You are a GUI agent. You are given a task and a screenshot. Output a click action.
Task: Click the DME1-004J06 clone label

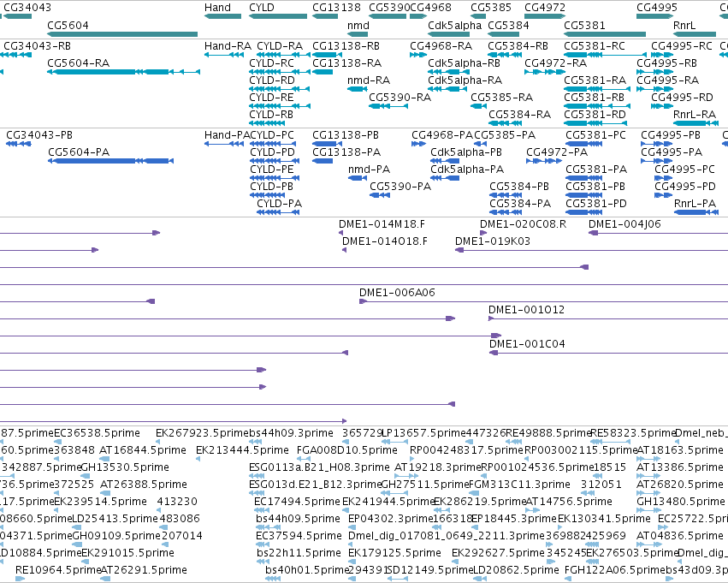pyautogui.click(x=624, y=224)
